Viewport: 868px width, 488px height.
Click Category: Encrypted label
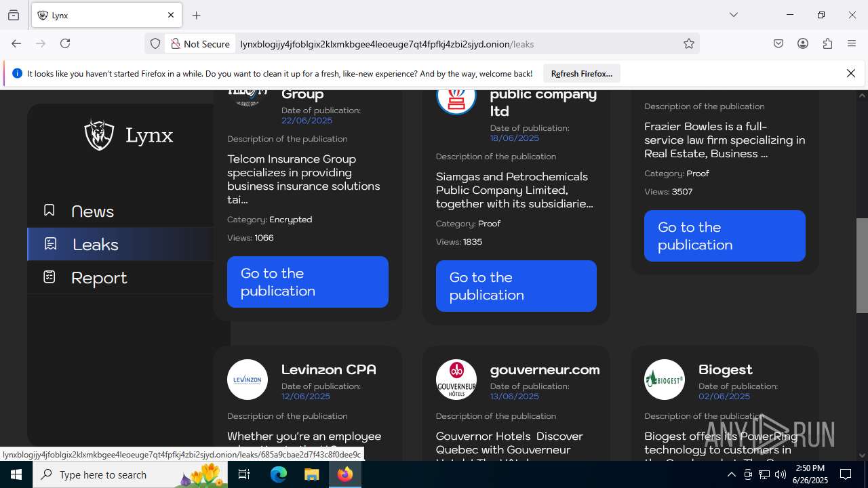(270, 220)
